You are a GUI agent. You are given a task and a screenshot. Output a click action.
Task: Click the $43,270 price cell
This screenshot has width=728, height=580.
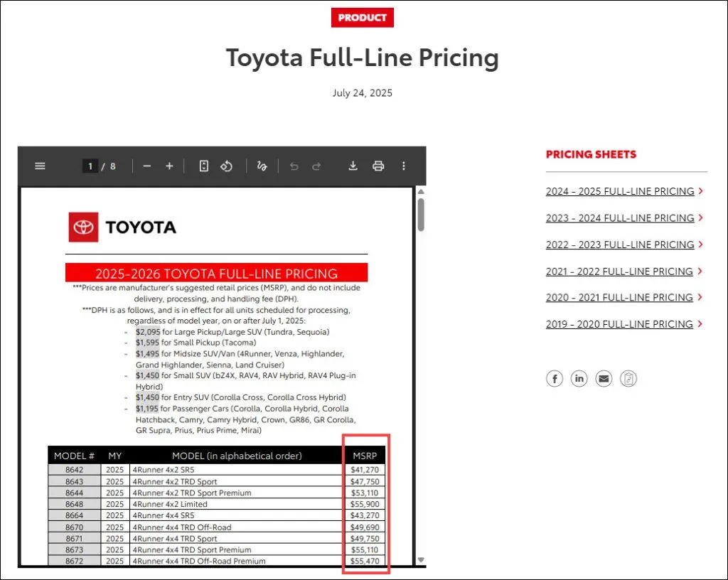coord(365,515)
